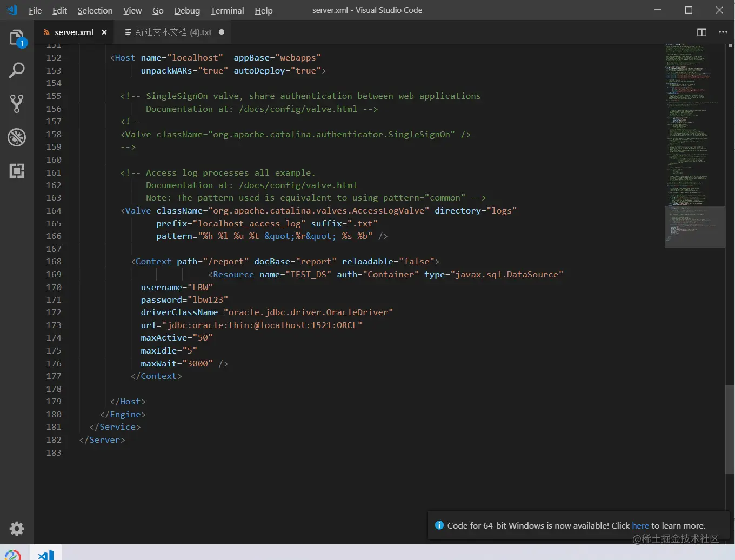
Task: Click the pattern attribute on line 166
Action: [x=264, y=236]
